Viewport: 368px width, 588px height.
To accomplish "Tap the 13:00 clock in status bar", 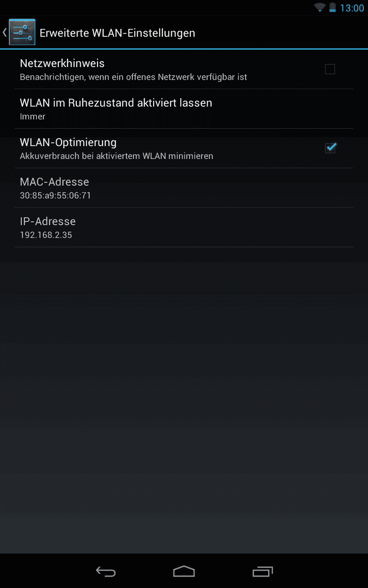I will (352, 8).
